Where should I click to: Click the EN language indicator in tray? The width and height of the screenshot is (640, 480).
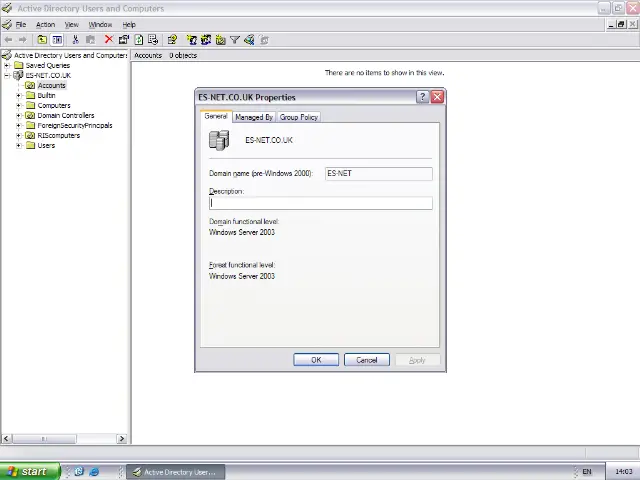pyautogui.click(x=587, y=471)
